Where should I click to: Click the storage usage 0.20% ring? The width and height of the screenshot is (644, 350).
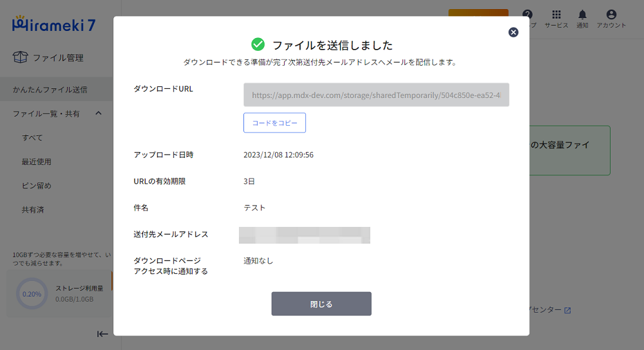pyautogui.click(x=32, y=294)
